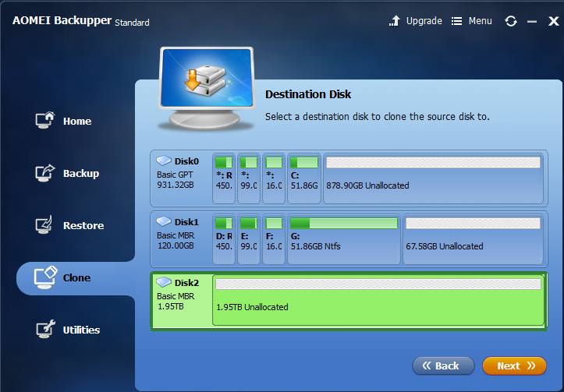
Task: Select Disk0 *: 99.0 partition
Action: [249, 178]
